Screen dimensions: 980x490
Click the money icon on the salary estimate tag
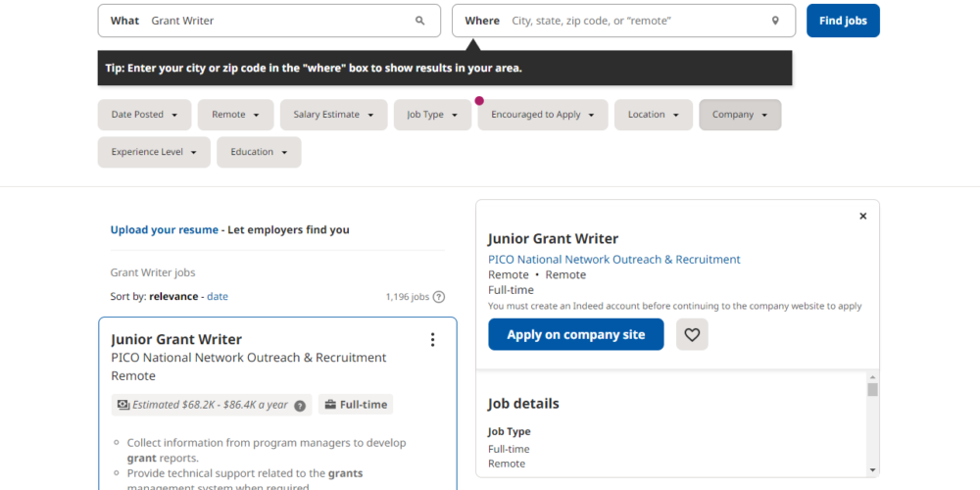point(123,404)
